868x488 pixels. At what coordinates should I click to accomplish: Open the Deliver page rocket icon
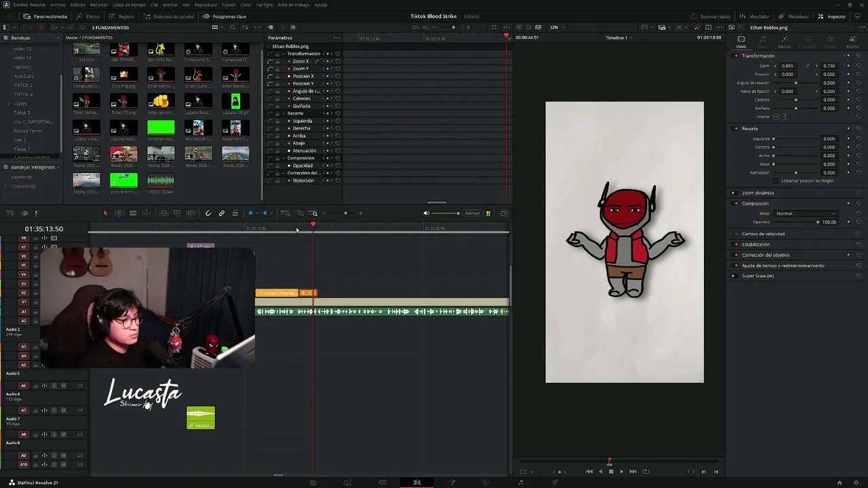555,483
